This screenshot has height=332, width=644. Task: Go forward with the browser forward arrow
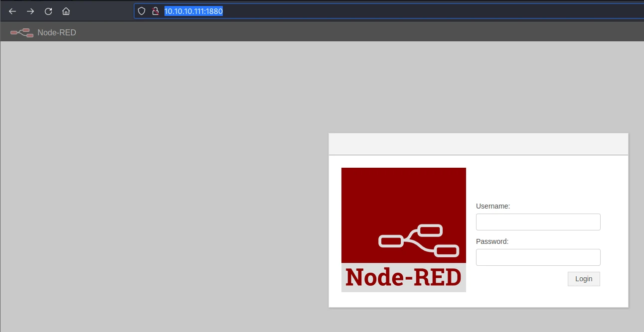[x=30, y=11]
